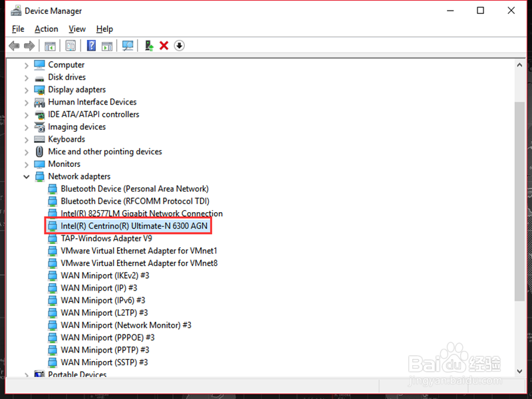Select WAN Miniport (PPTP) #3
Viewport: 532px width, 399px height.
(105, 350)
